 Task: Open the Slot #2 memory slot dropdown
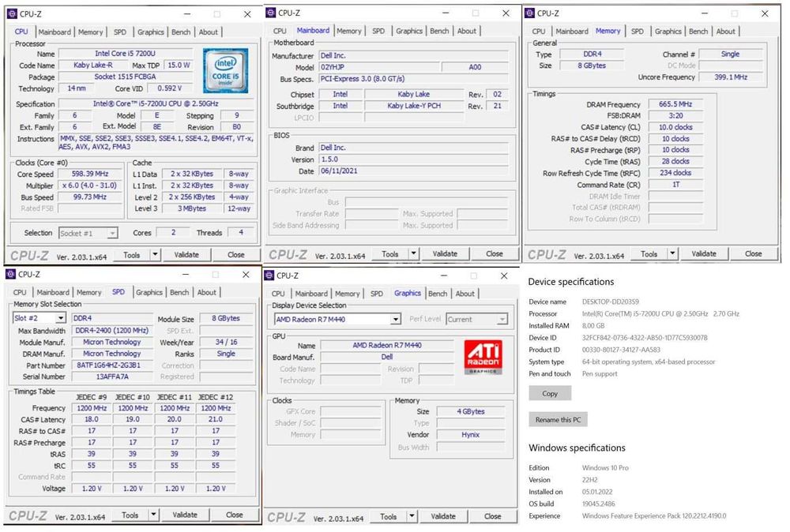tap(61, 318)
